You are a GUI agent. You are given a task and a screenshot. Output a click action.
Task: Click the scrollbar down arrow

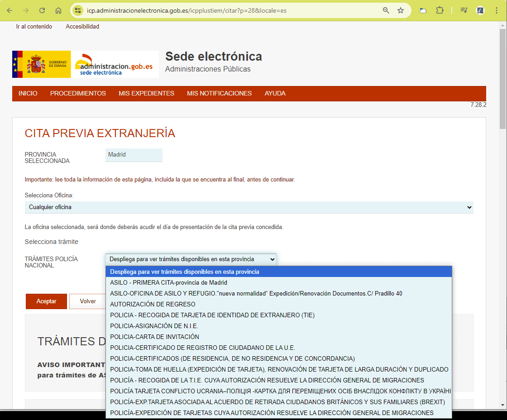point(502,405)
